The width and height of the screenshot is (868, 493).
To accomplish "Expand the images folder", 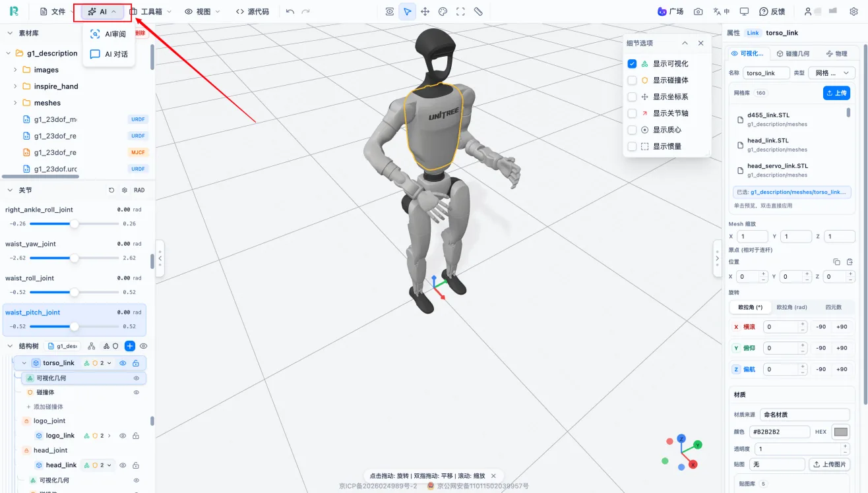I will click(x=15, y=70).
